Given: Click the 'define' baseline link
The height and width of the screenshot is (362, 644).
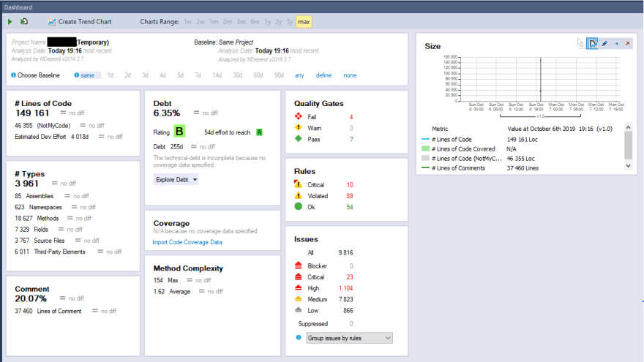Looking at the screenshot, I should 323,75.
